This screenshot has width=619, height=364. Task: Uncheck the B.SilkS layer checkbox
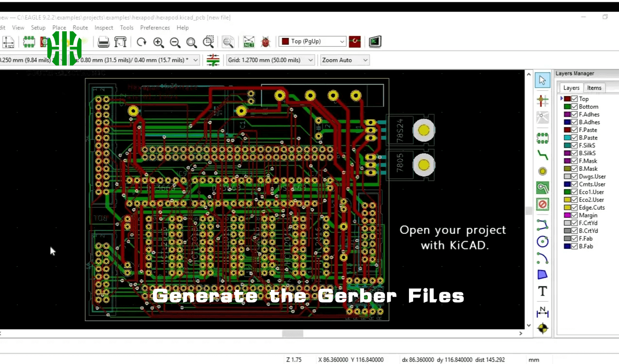point(574,153)
